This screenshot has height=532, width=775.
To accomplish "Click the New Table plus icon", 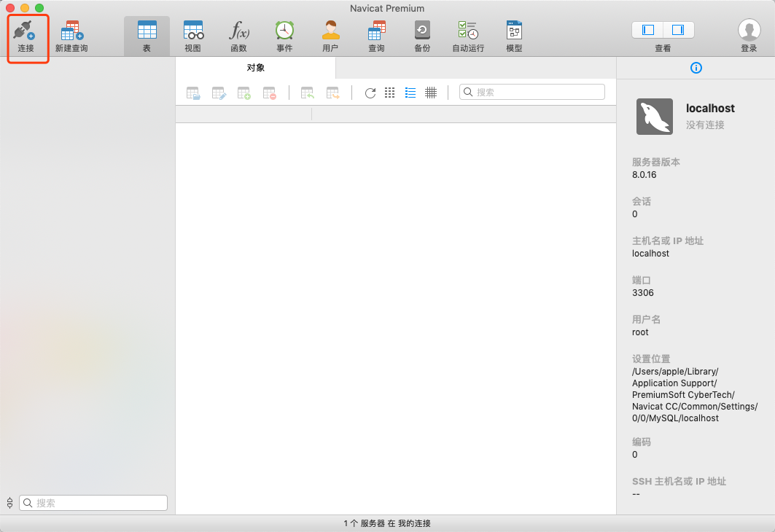I will click(244, 93).
